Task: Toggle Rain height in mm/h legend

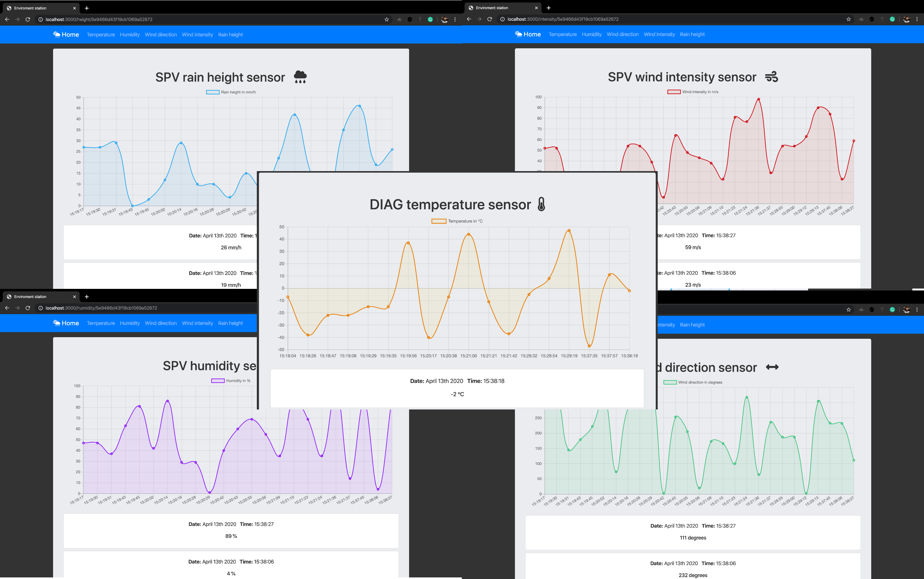Action: [231, 92]
